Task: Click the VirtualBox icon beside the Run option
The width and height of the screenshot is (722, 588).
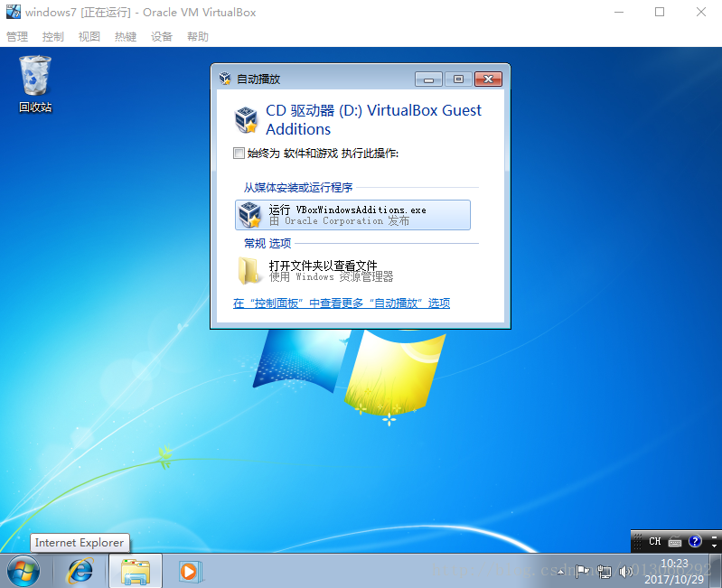Action: click(249, 214)
